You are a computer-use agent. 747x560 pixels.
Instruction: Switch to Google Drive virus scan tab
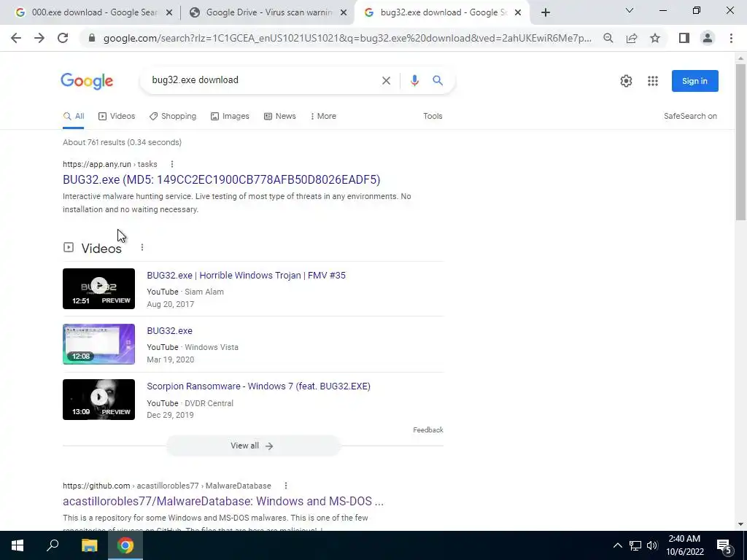click(x=269, y=12)
